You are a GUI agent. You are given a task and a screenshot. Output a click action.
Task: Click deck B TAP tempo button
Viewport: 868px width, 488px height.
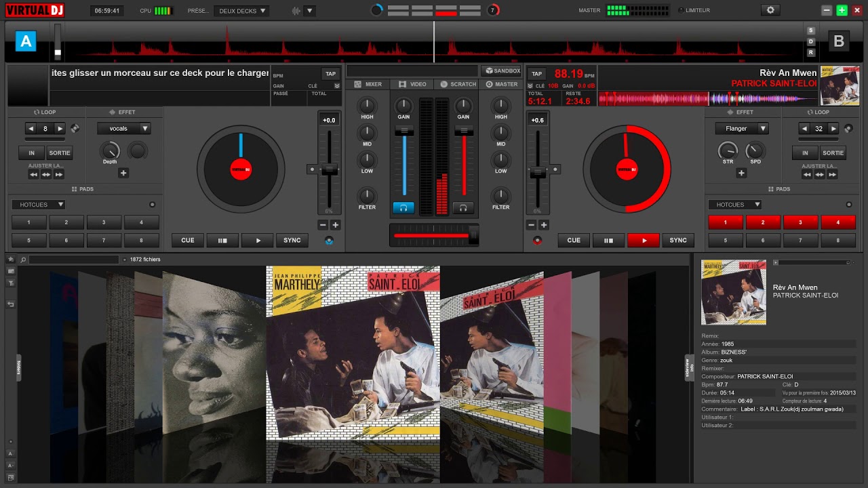pyautogui.click(x=536, y=74)
